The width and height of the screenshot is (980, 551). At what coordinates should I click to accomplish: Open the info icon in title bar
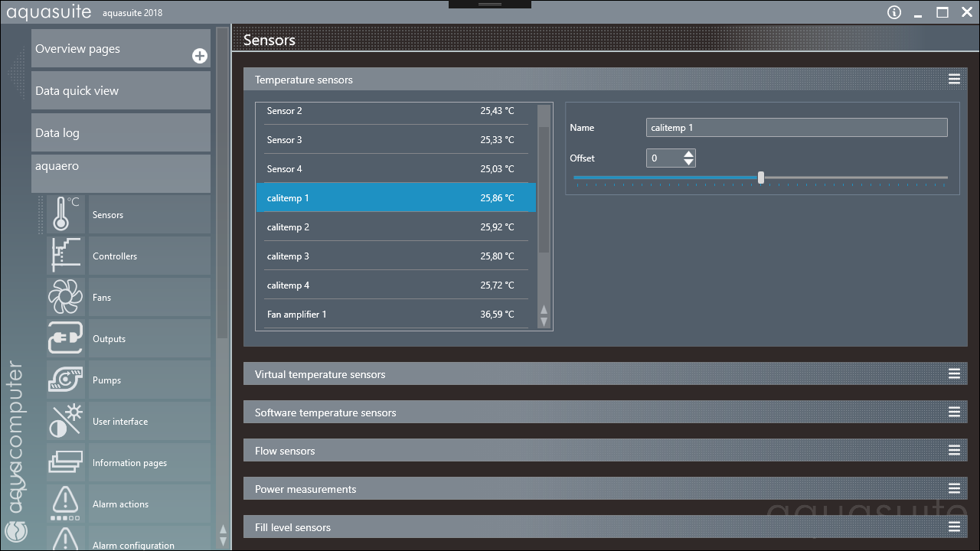point(893,12)
